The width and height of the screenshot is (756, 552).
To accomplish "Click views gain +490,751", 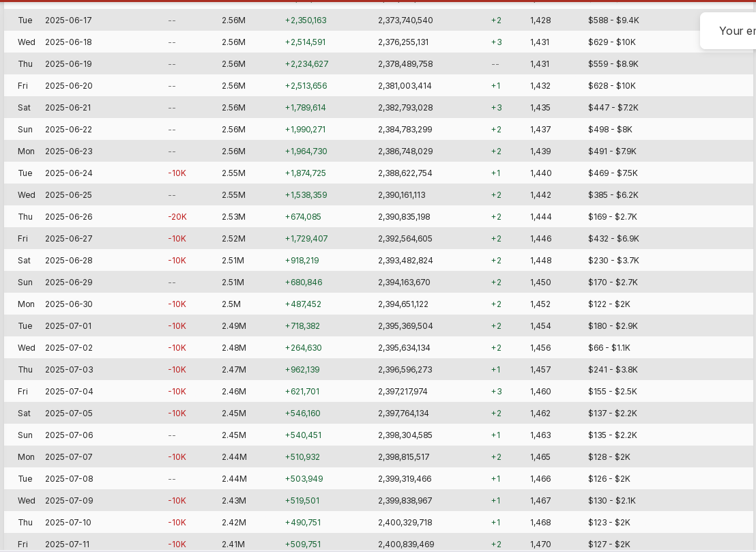I will tap(303, 522).
